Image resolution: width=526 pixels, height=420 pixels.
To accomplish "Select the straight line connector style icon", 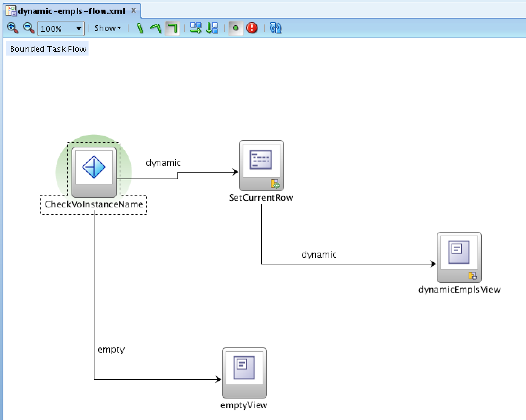I will [140, 28].
